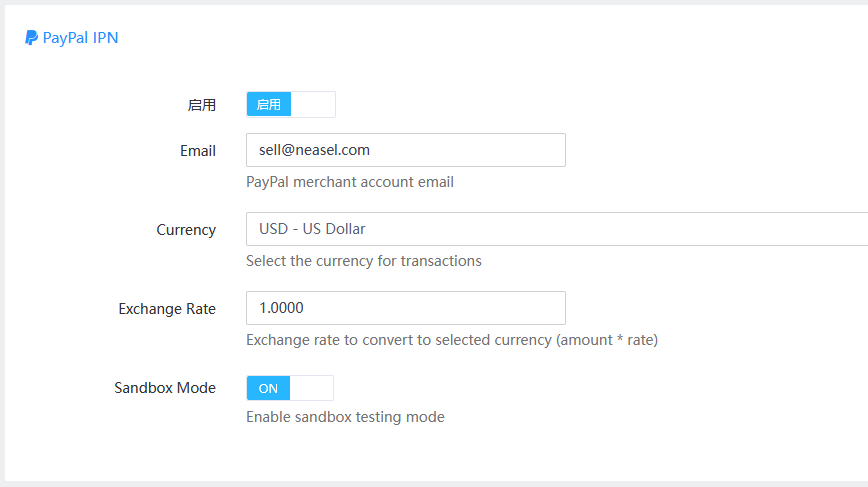The height and width of the screenshot is (487, 868).
Task: Click white handle of Sandbox Mode switch
Action: coord(312,388)
